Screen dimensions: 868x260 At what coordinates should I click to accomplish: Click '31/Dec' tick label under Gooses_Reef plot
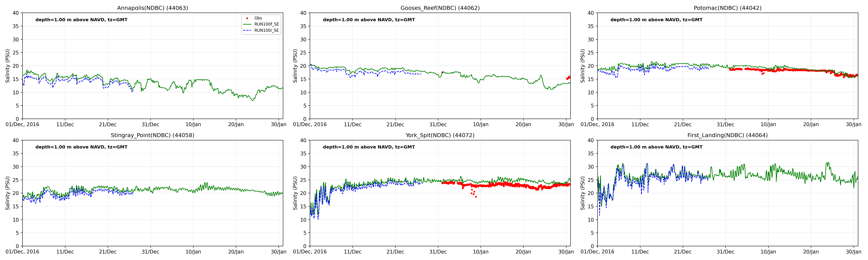click(438, 125)
